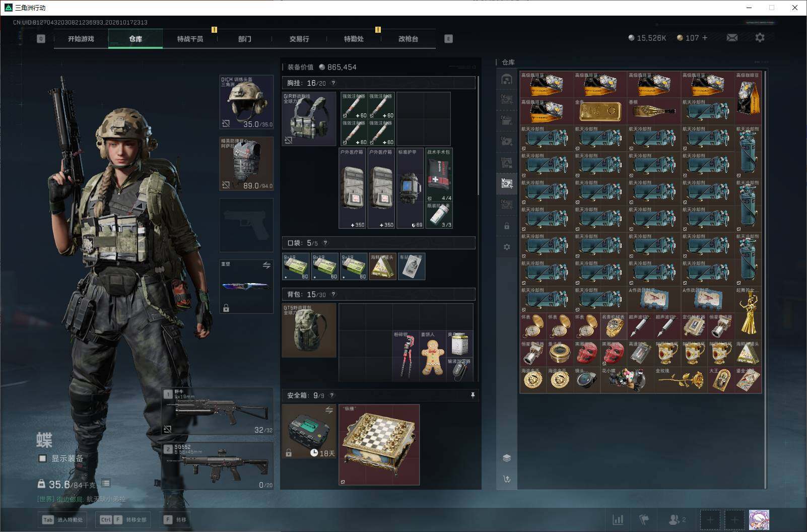
Task: Click the warehouse grid vertical scrollbar
Action: tap(765, 280)
